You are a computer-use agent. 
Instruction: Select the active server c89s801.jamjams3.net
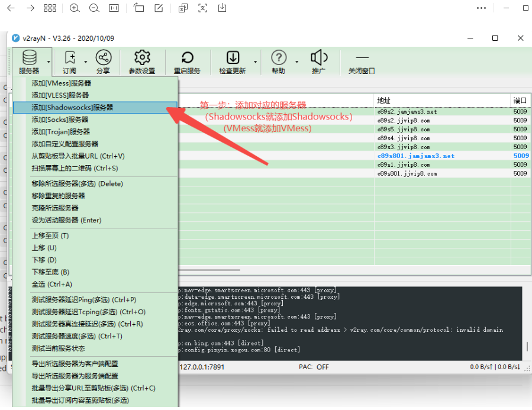[x=355, y=156]
